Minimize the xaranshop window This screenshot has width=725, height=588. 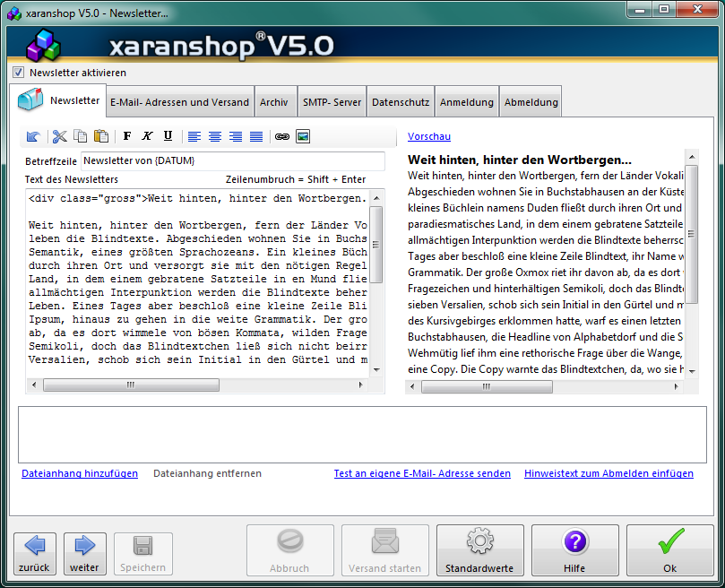click(x=641, y=10)
